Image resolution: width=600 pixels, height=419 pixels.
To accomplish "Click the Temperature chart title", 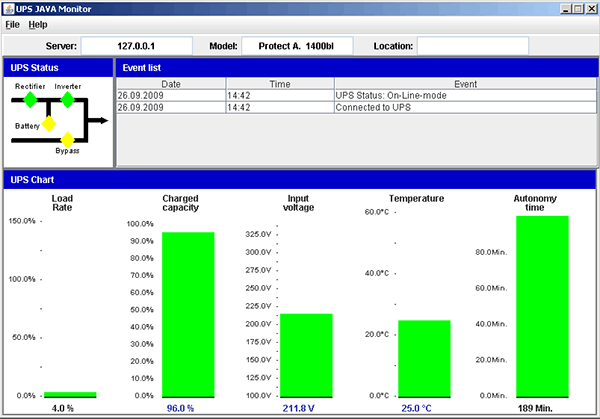I will [417, 198].
